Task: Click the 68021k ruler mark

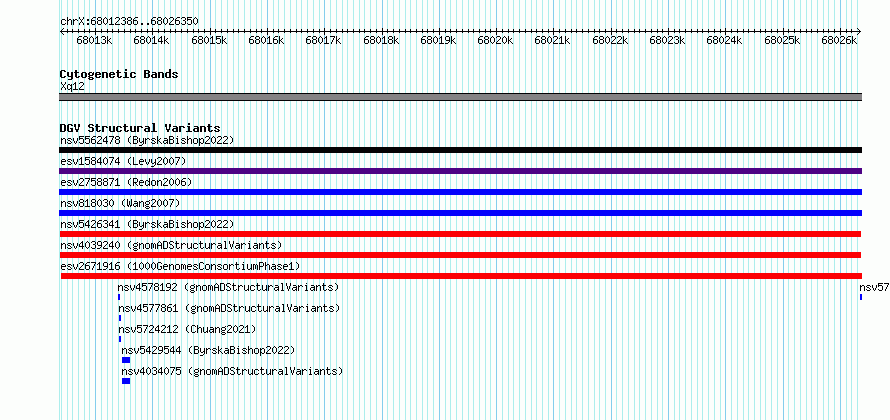Action: [553, 40]
